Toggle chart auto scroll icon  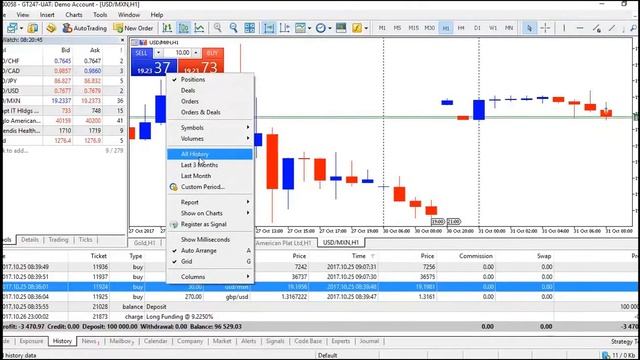[x=269, y=28]
